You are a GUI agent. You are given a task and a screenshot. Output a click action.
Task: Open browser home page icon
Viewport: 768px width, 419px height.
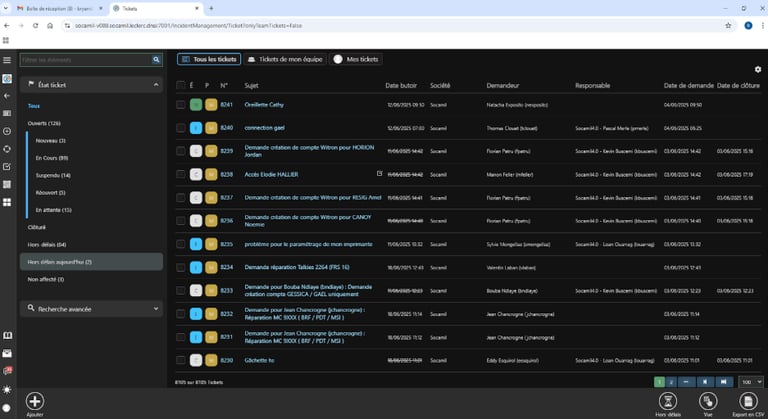tap(50, 25)
